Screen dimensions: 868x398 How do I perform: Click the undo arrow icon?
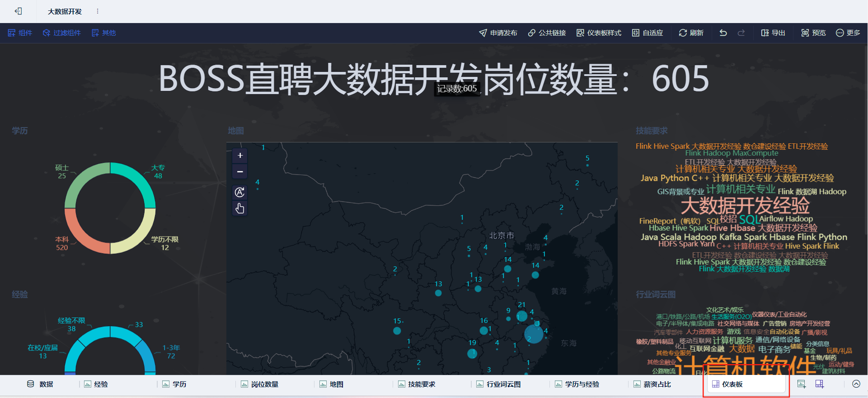723,33
